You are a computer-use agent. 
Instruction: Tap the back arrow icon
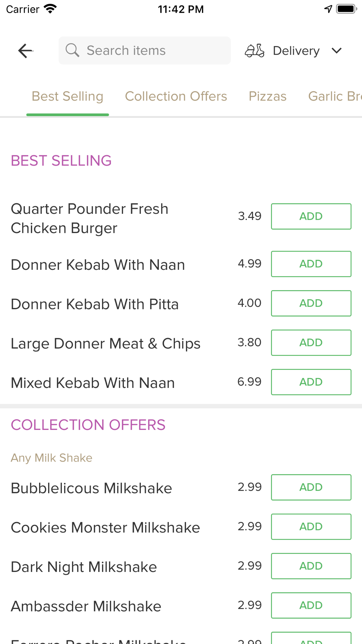coord(25,51)
